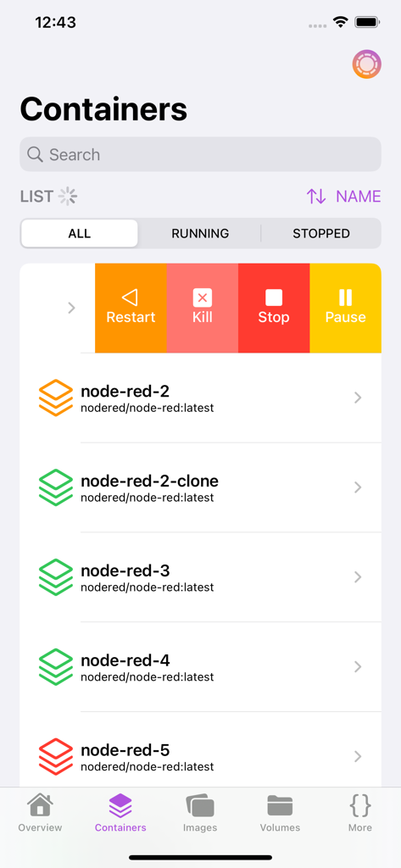Switch to the Volumes tab
401x868 pixels.
pyautogui.click(x=281, y=812)
